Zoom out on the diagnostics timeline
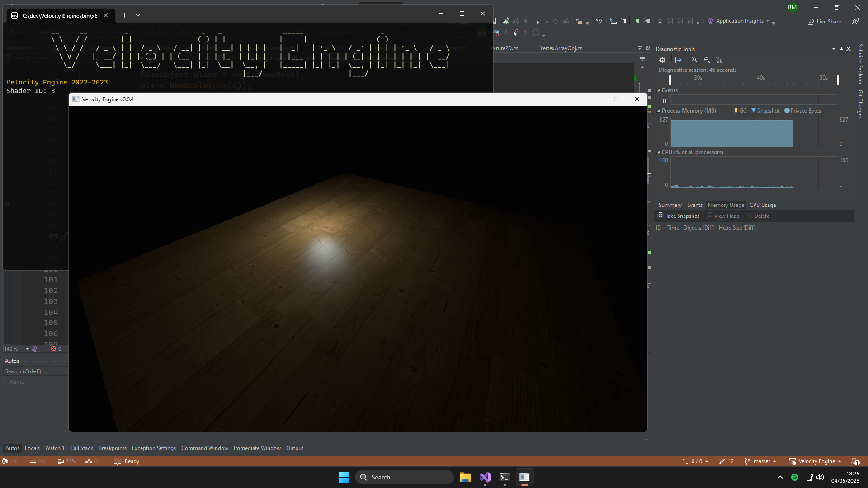The width and height of the screenshot is (868, 488). [707, 60]
